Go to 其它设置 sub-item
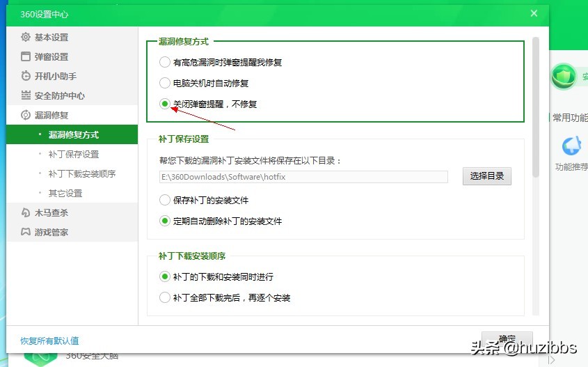588x367 pixels. pyautogui.click(x=72, y=194)
